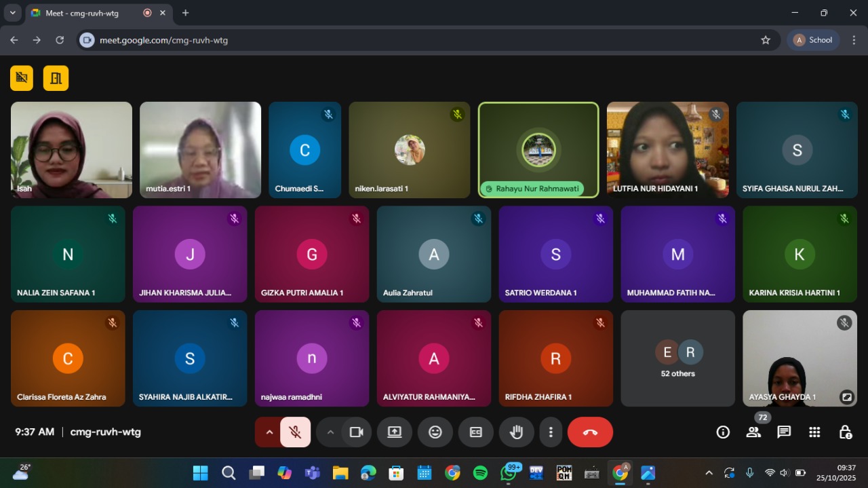Screen dimensions: 868x488
Task: Open the People panel icon
Action: (753, 432)
